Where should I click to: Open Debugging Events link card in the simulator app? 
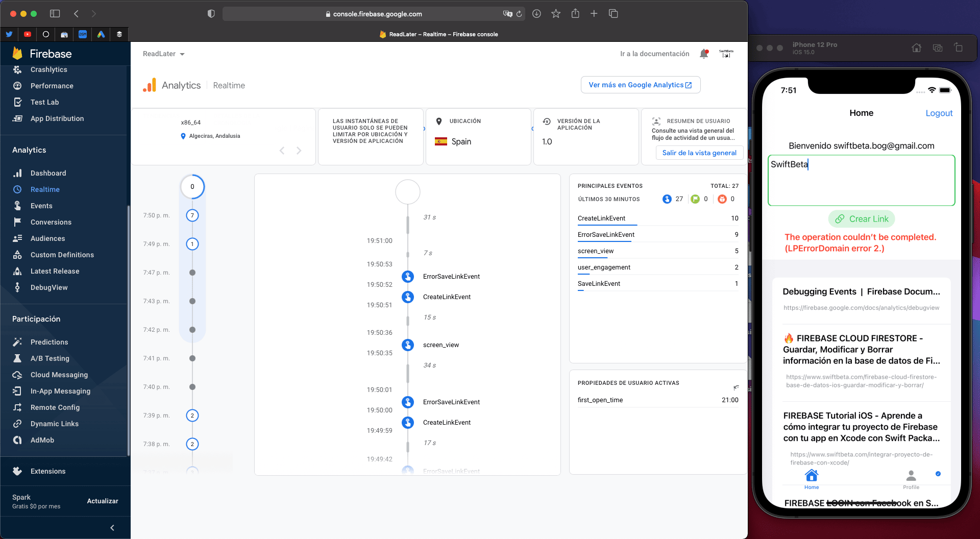coord(862,299)
